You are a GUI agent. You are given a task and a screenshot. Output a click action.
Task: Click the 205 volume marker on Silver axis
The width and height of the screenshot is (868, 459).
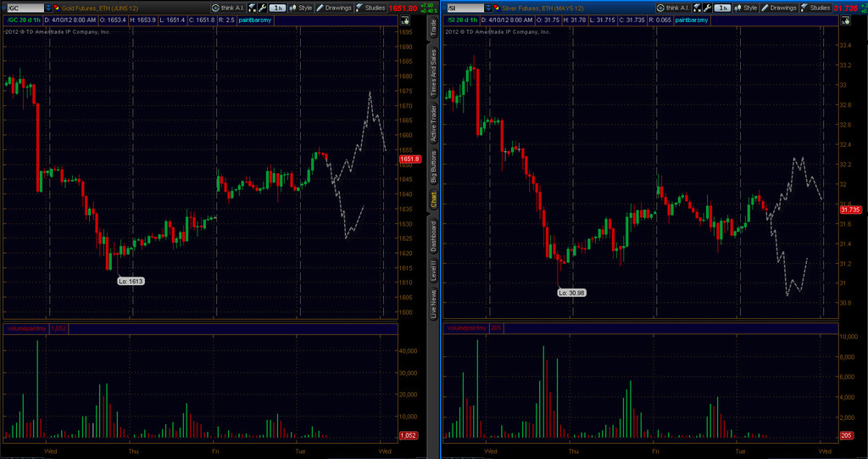tap(847, 436)
